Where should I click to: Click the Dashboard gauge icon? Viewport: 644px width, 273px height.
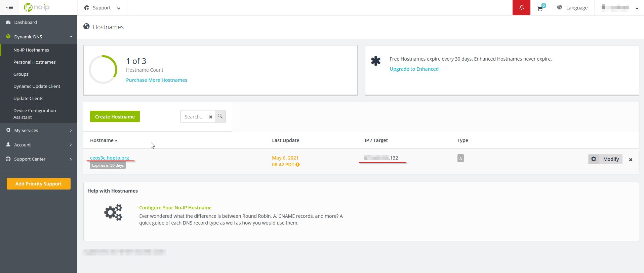[x=8, y=22]
